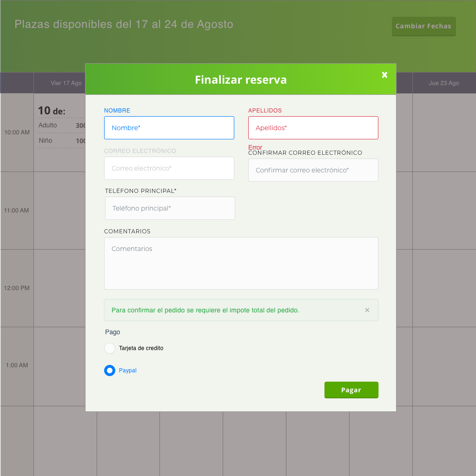This screenshot has height=476, width=476.
Task: Click the 12:00 PM time label
Action: tap(17, 288)
